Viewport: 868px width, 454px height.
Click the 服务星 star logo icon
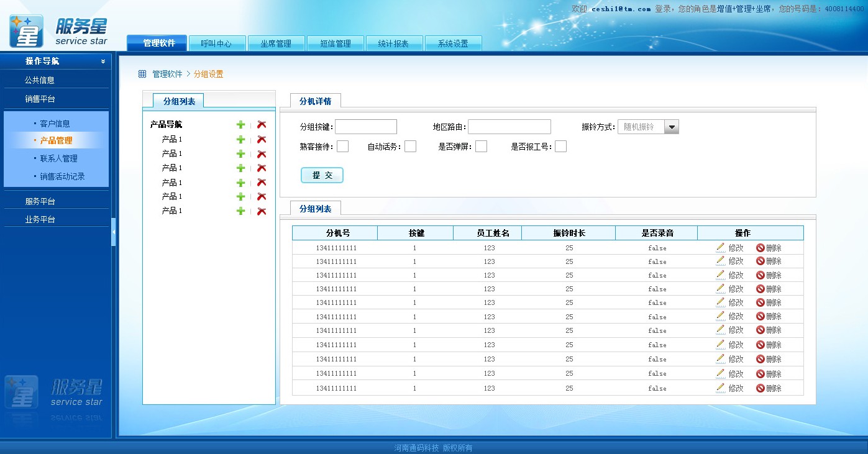point(26,30)
